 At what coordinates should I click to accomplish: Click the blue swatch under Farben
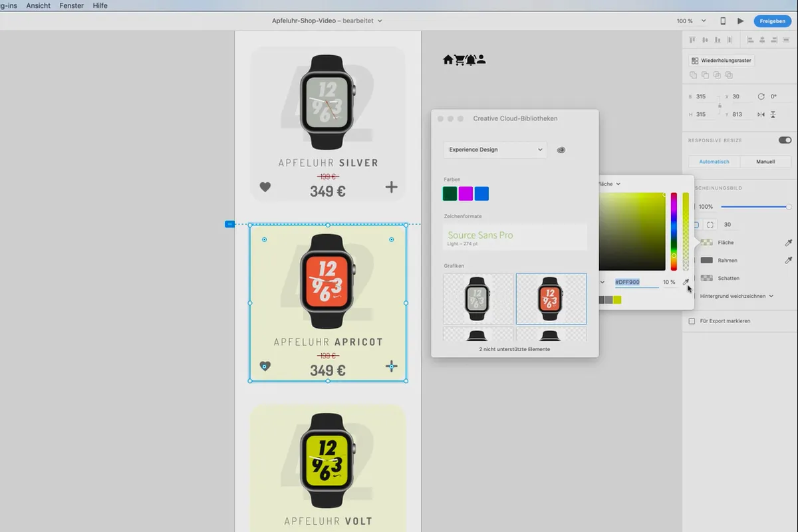coord(481,194)
